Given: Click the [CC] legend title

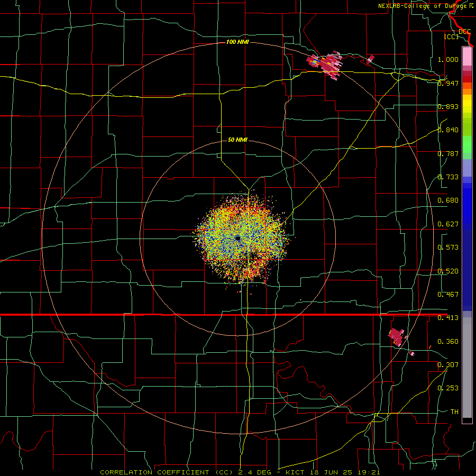Looking at the screenshot, I should coord(451,36).
